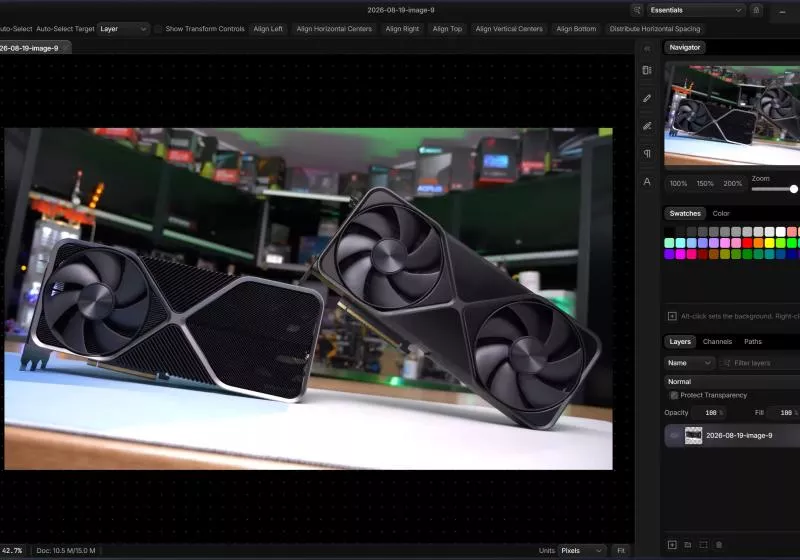Click the add mask icon at panel bottom
This screenshot has width=800, height=560.
(703, 545)
